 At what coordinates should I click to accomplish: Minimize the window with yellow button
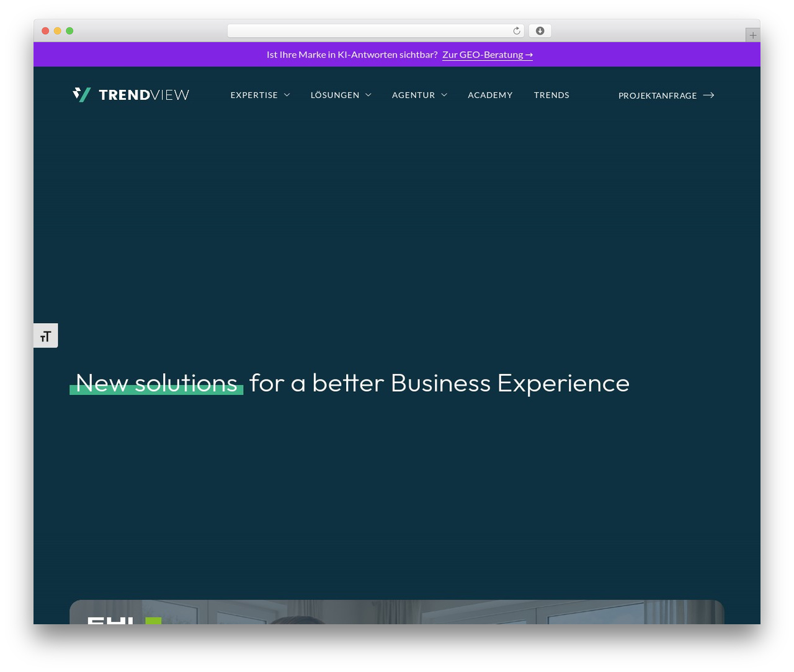coord(58,31)
